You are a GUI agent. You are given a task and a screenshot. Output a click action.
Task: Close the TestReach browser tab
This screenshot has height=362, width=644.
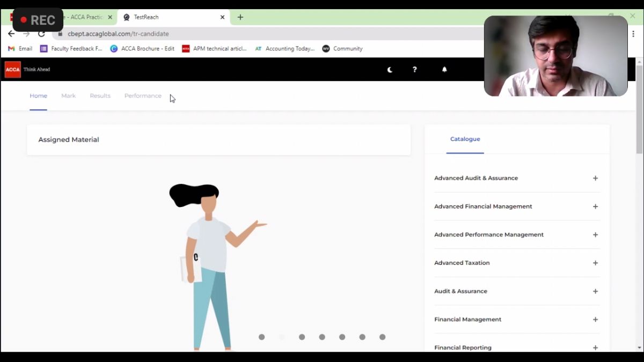pyautogui.click(x=222, y=17)
